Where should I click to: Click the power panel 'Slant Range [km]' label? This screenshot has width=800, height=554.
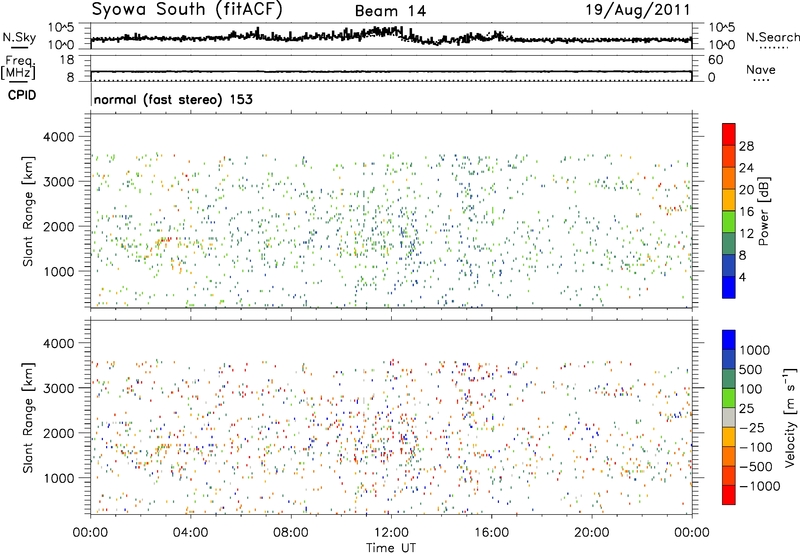pyautogui.click(x=28, y=211)
